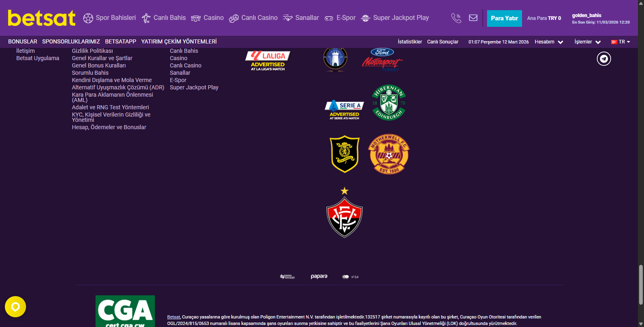This screenshot has width=644, height=327.
Task: Click the betsat logo
Action: tap(42, 18)
